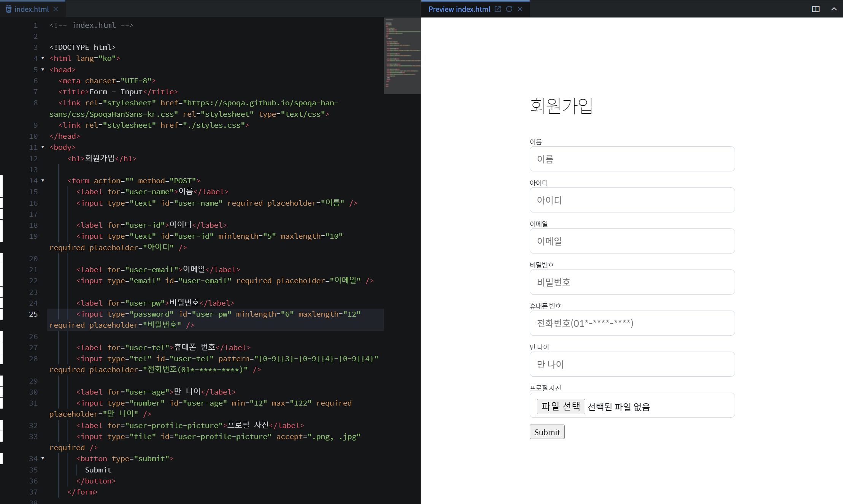Click line number 25 in the gutter
843x504 pixels.
click(33, 314)
